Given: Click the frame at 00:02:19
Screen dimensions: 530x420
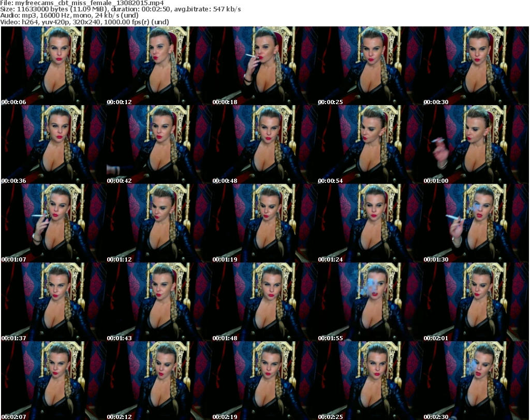Looking at the screenshot, I should pyautogui.click(x=264, y=381).
